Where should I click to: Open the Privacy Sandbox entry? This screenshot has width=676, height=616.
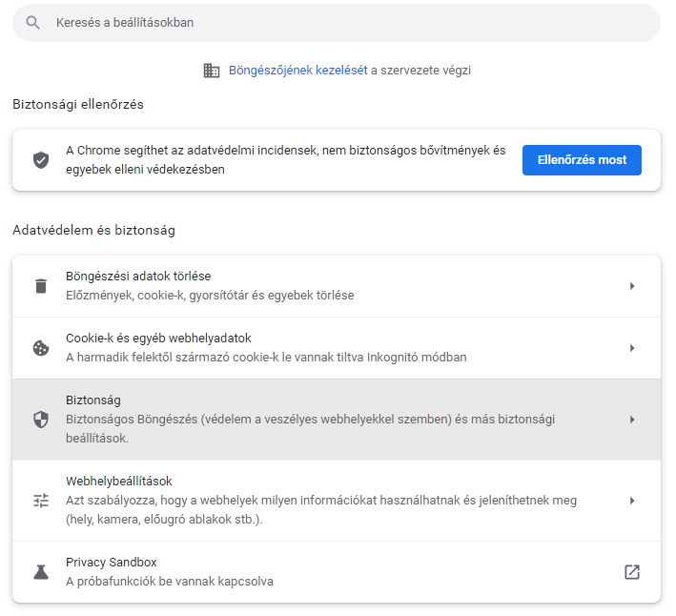pyautogui.click(x=337, y=572)
